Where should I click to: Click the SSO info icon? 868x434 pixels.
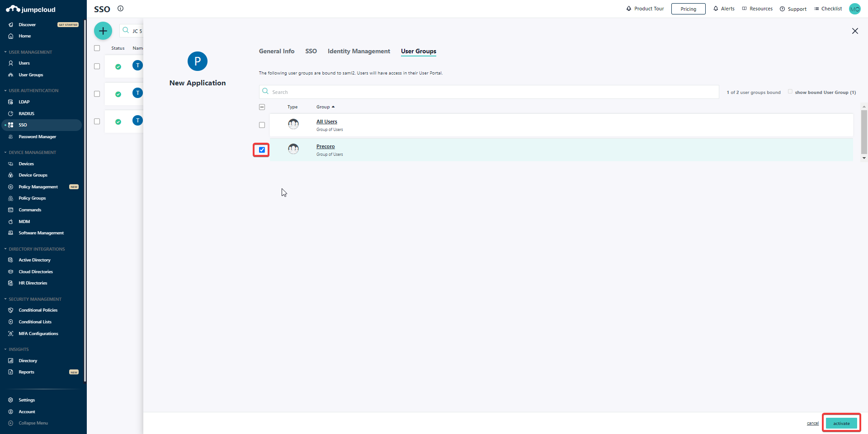point(120,9)
